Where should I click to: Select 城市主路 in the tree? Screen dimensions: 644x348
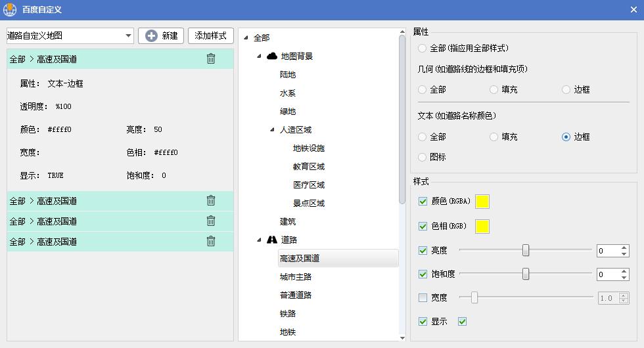295,277
